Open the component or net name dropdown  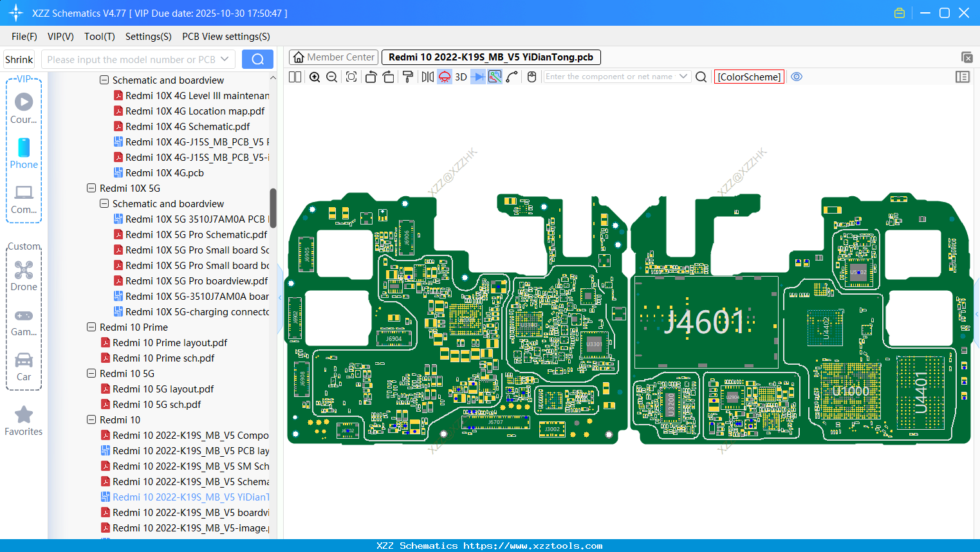pyautogui.click(x=683, y=77)
